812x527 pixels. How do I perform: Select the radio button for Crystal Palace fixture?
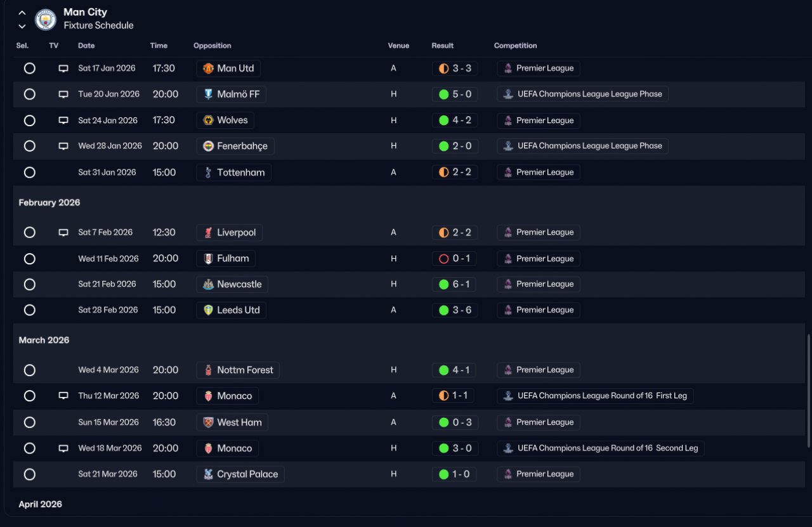[29, 474]
